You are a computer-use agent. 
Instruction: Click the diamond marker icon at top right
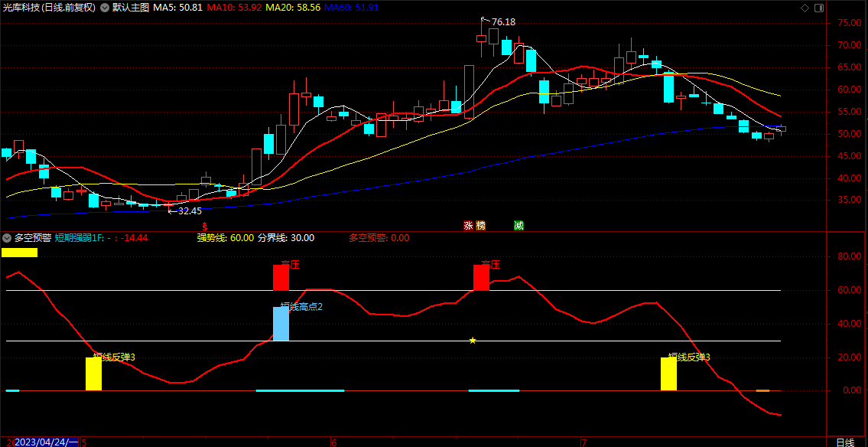coord(805,8)
